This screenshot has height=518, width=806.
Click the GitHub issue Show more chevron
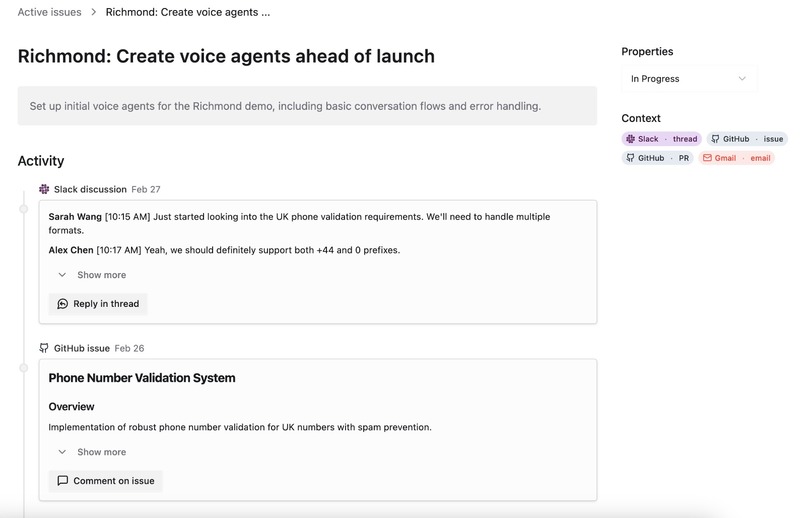coord(62,452)
